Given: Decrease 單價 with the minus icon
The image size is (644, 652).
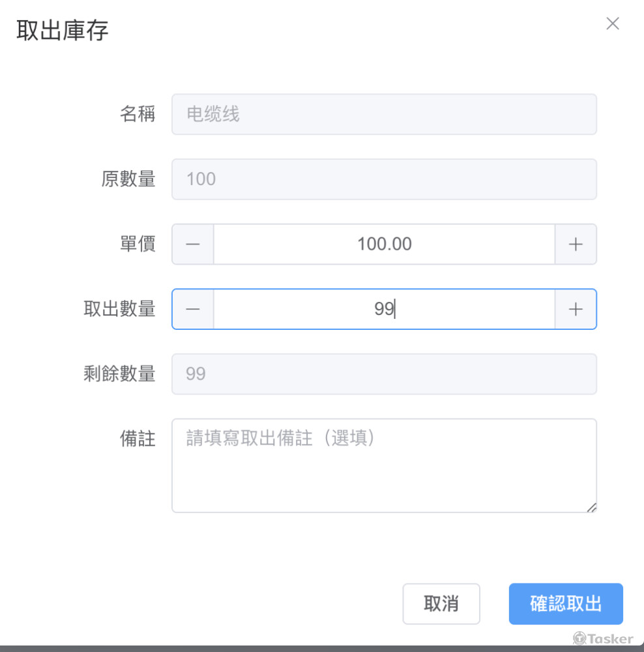Looking at the screenshot, I should click(193, 244).
